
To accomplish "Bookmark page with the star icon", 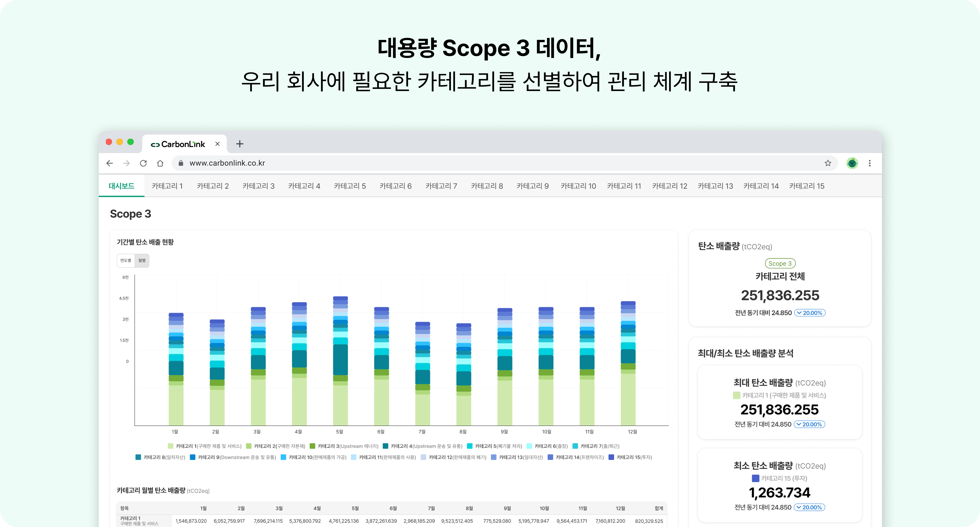I will [x=828, y=163].
